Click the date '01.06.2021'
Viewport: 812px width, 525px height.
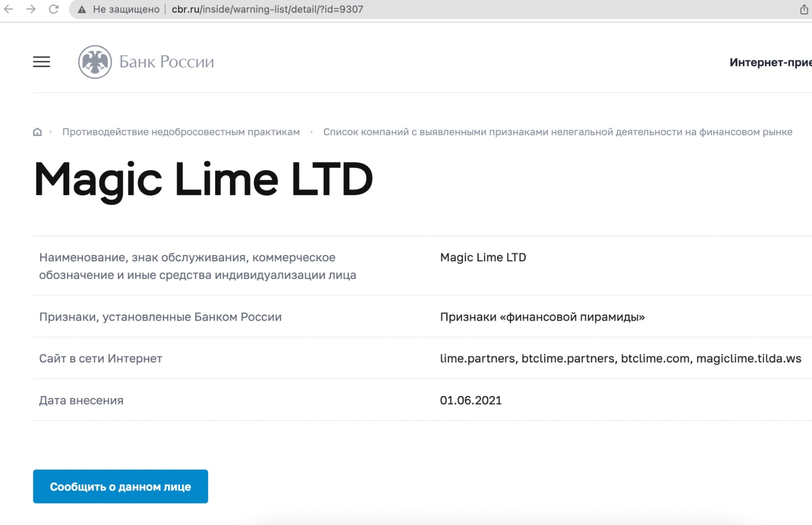471,400
